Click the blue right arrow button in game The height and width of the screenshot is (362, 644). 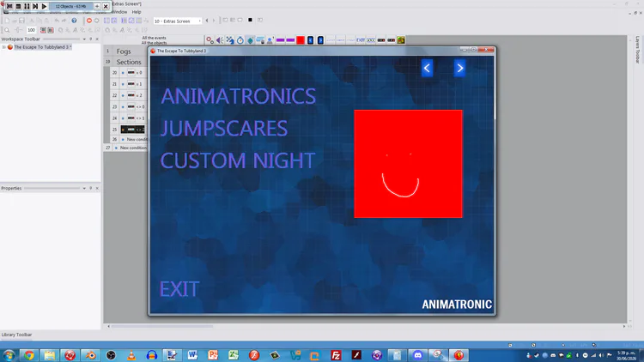[459, 68]
